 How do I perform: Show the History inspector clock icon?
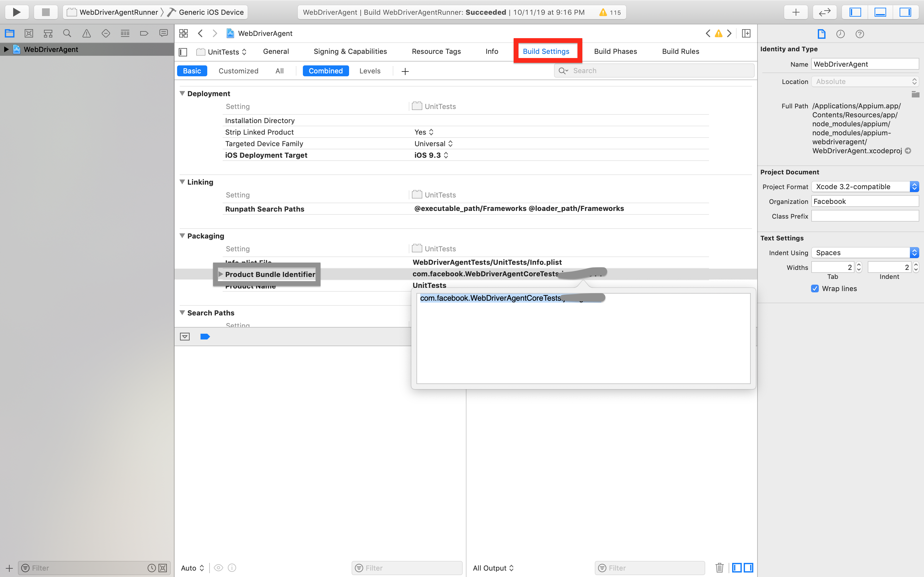[x=840, y=34]
